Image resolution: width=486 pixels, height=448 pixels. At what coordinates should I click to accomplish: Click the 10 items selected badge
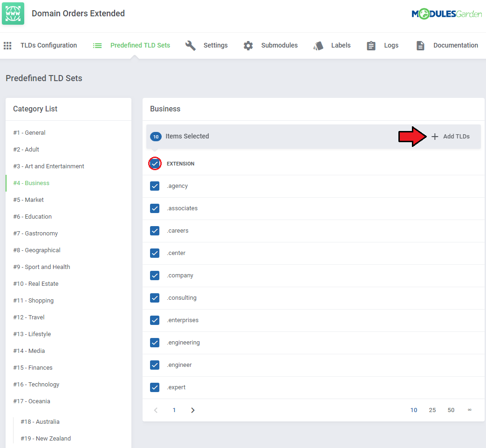tap(156, 137)
